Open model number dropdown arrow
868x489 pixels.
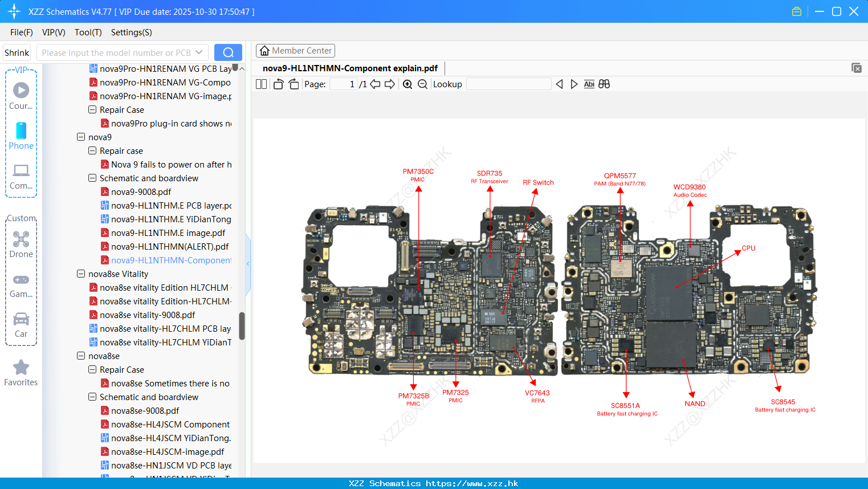pyautogui.click(x=199, y=52)
